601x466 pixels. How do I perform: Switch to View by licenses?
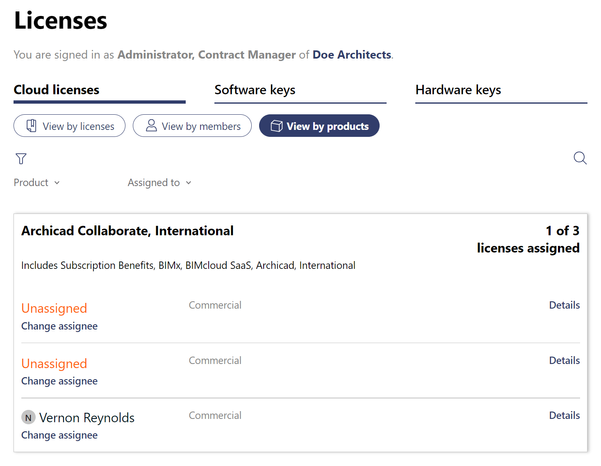[69, 126]
